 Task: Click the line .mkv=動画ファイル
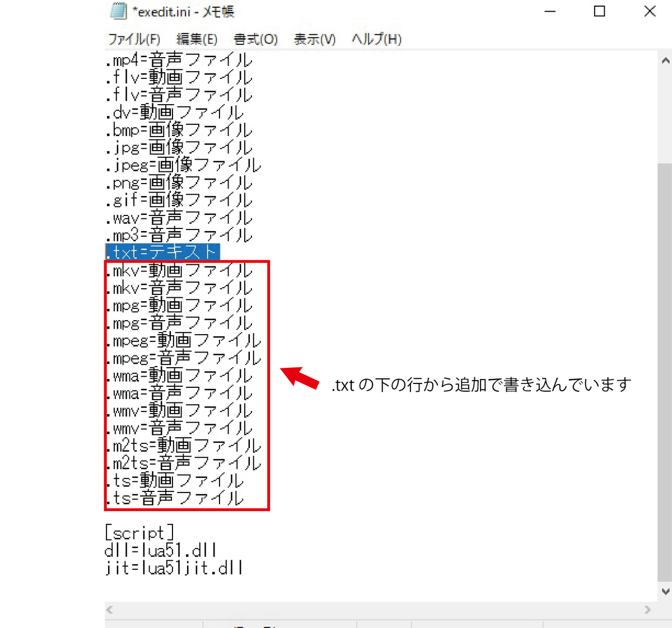pos(179,270)
